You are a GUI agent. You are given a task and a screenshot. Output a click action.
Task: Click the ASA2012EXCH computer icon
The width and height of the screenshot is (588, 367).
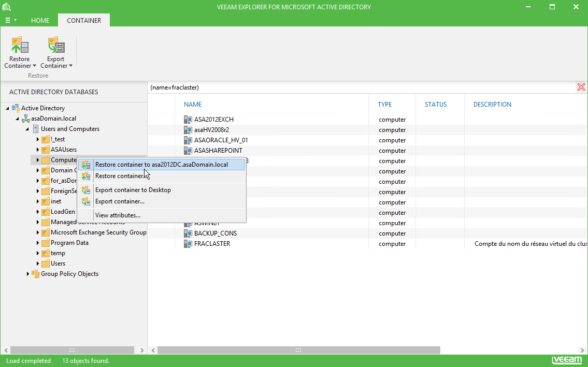[188, 120]
